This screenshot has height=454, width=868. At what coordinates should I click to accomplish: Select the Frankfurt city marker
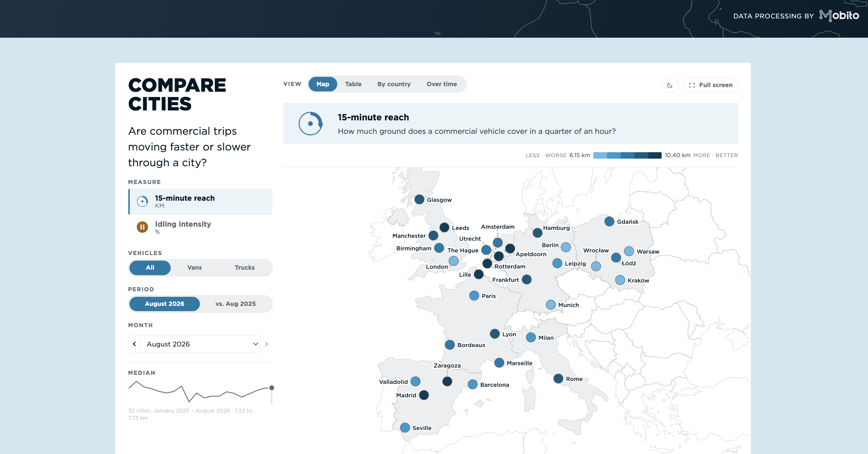pos(527,280)
